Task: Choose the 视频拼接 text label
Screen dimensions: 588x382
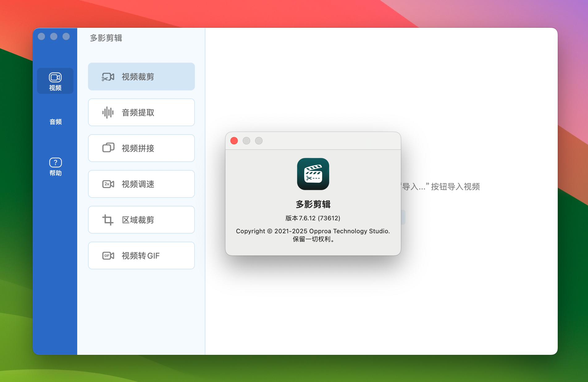Action: click(138, 148)
